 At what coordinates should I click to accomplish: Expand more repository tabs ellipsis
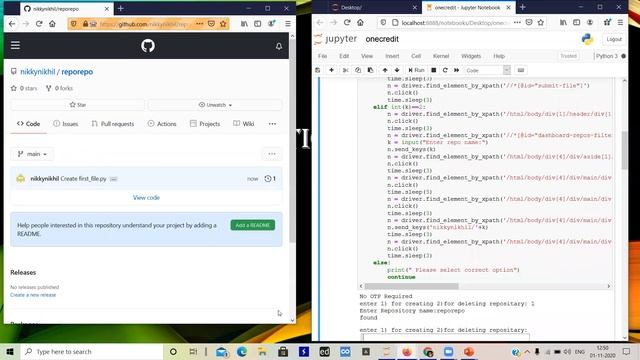tap(272, 124)
